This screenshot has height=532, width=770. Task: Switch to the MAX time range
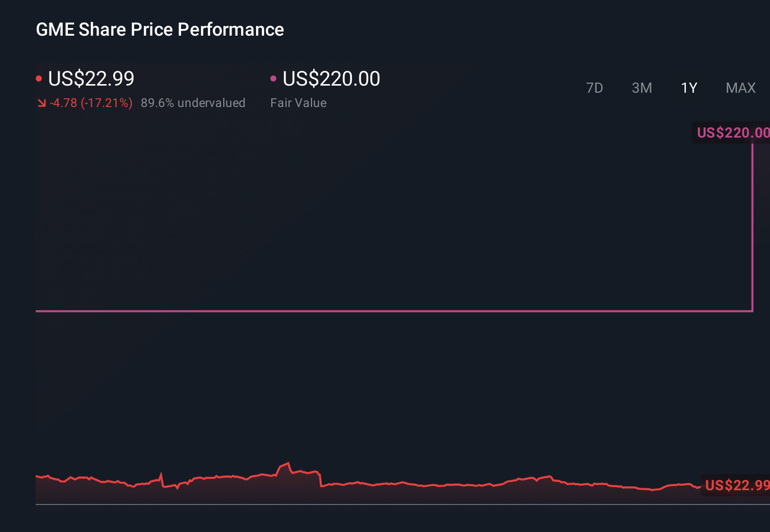pyautogui.click(x=740, y=88)
